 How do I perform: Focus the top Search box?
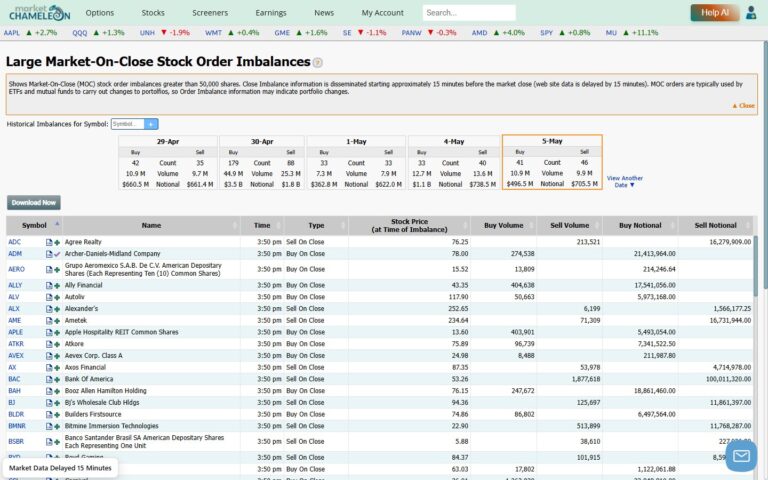[469, 13]
